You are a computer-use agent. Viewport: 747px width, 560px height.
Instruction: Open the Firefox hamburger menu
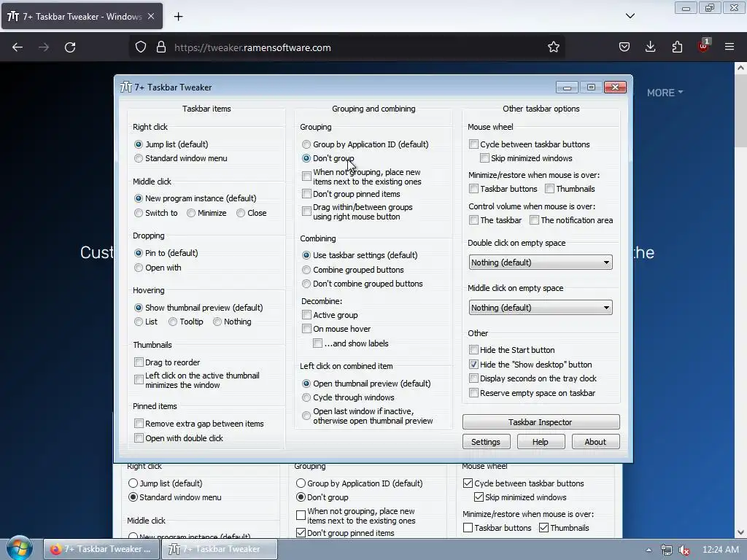click(729, 47)
